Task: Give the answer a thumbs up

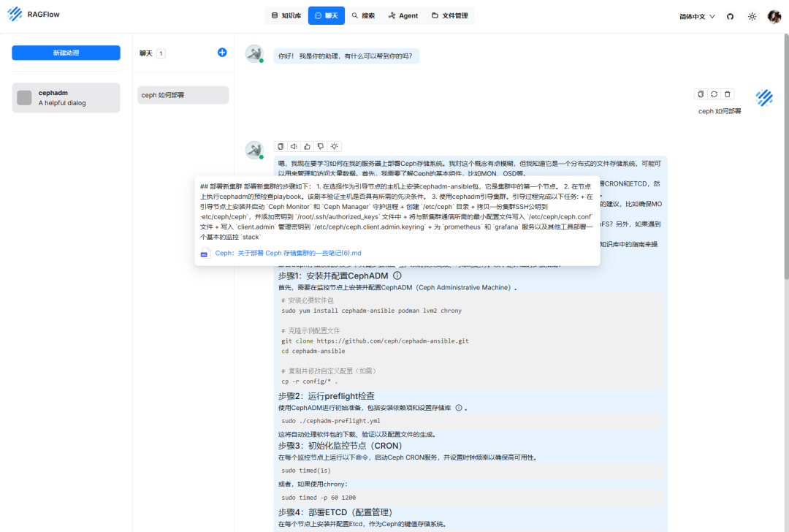Action: tap(308, 146)
